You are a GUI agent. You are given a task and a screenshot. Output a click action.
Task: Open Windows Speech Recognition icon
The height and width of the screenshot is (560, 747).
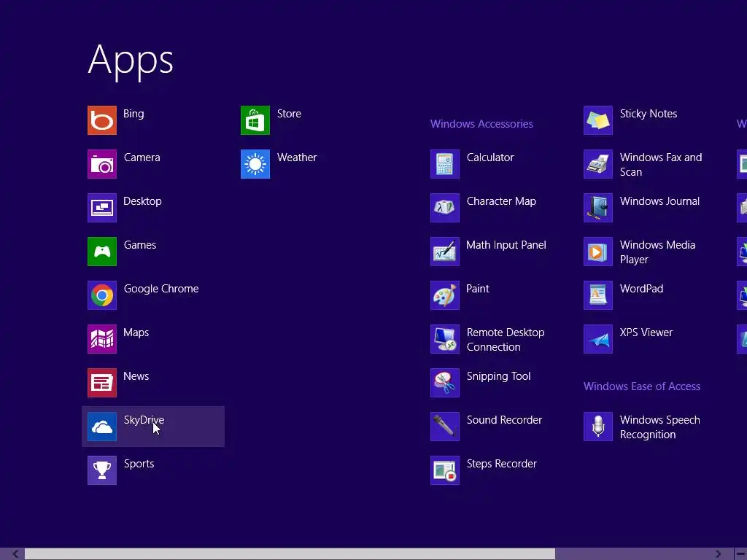pyautogui.click(x=598, y=427)
